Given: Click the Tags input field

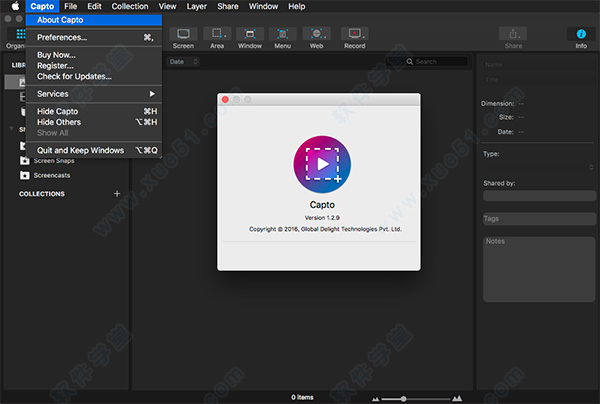Looking at the screenshot, I should tap(539, 219).
